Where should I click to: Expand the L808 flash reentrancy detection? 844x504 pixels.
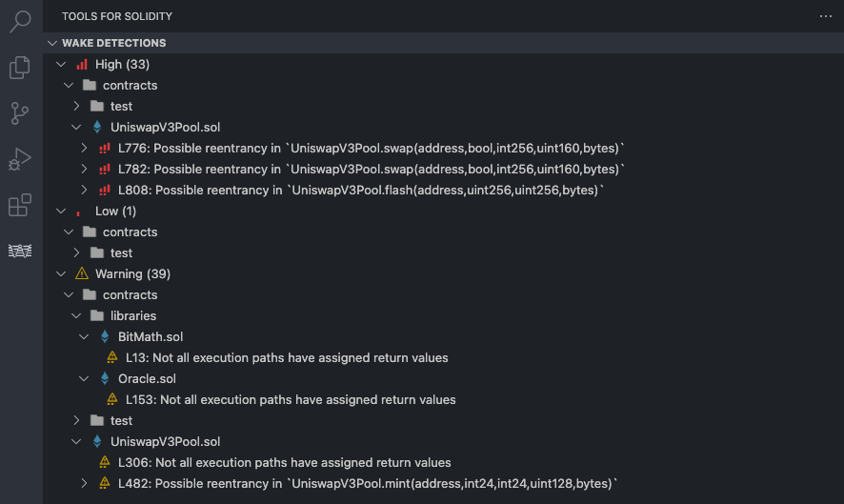84,191
